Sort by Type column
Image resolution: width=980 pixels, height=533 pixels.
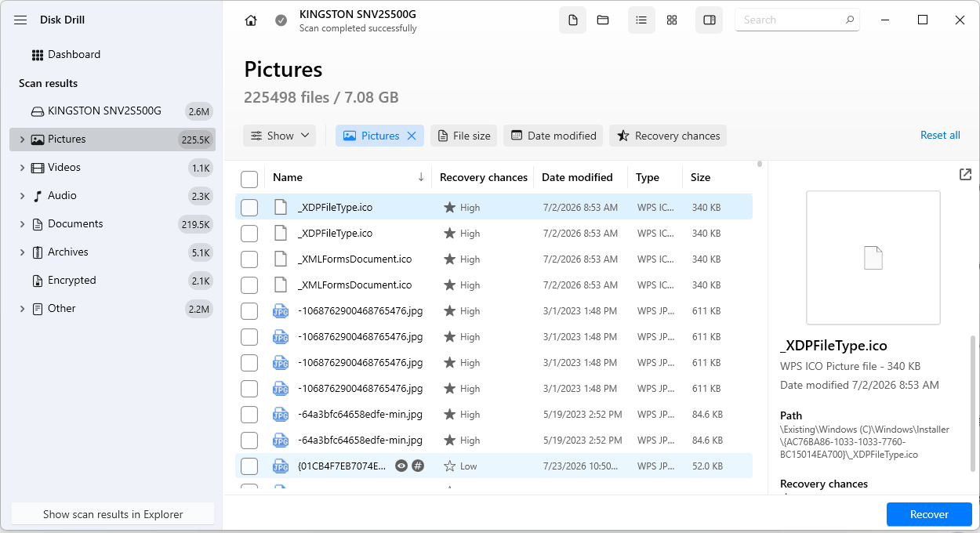tap(648, 177)
